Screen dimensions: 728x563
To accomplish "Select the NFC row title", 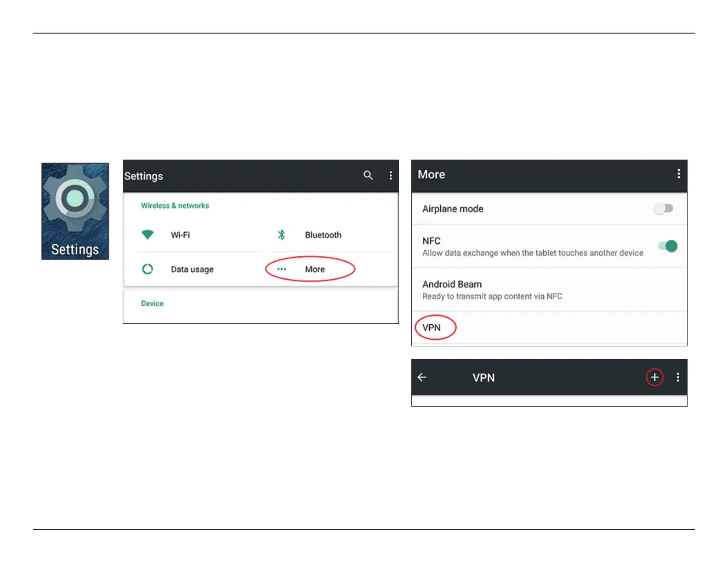I will [x=431, y=241].
